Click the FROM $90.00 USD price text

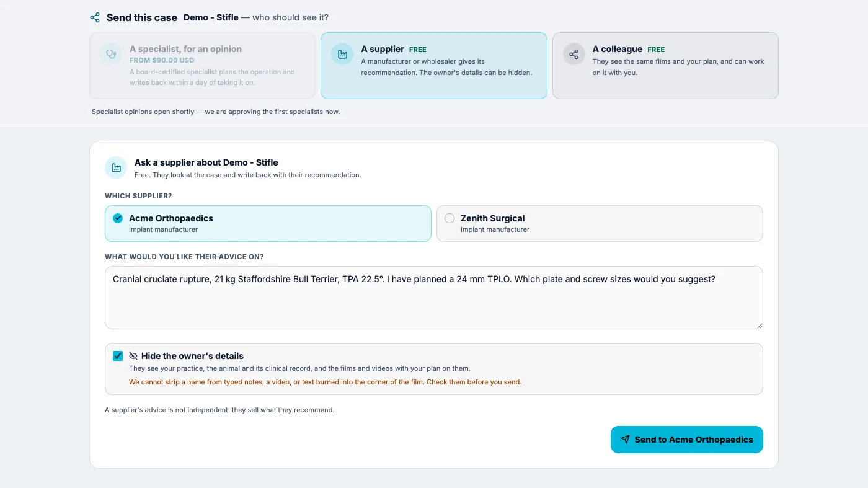point(162,60)
